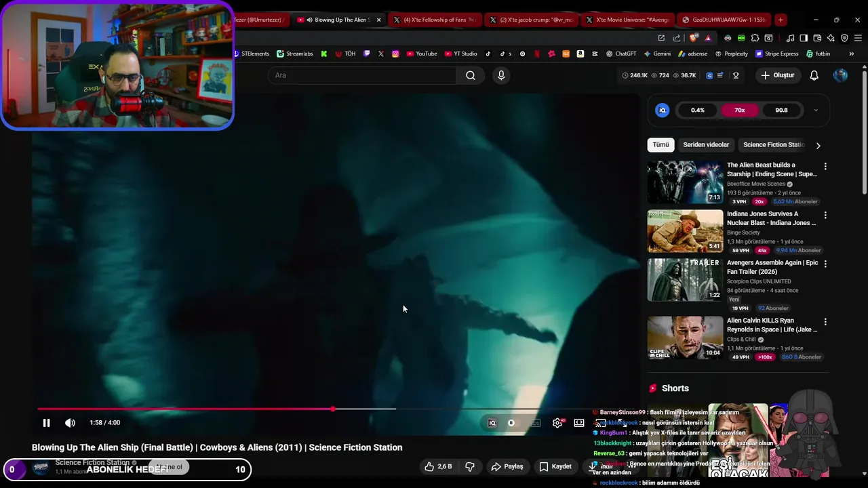Image resolution: width=868 pixels, height=488 pixels.
Task: Open options menu for Alien Beast video
Action: [825, 166]
